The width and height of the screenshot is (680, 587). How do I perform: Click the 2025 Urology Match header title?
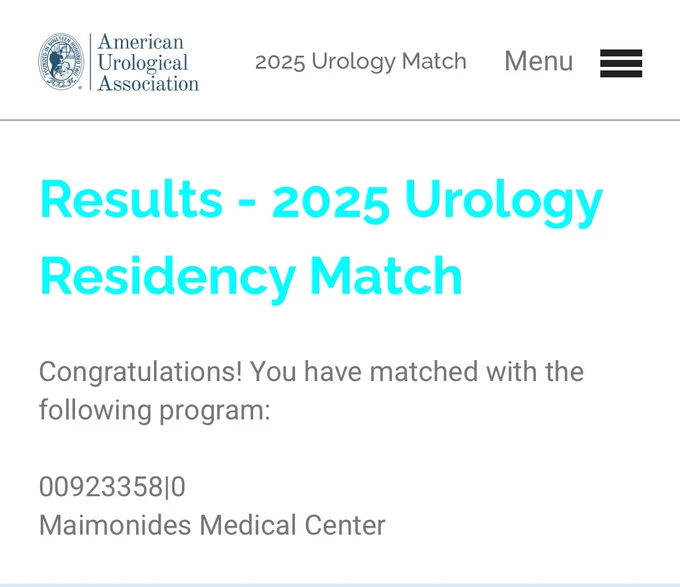click(x=360, y=62)
